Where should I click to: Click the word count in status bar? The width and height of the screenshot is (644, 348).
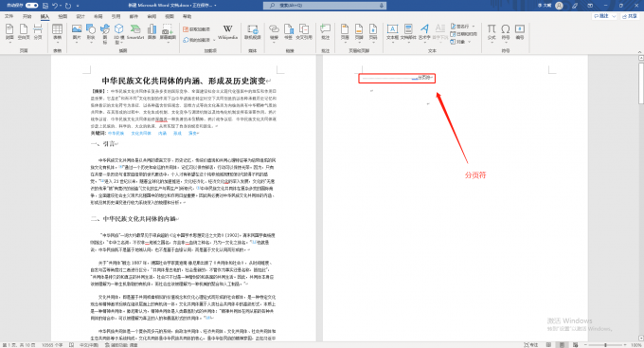(x=52, y=345)
